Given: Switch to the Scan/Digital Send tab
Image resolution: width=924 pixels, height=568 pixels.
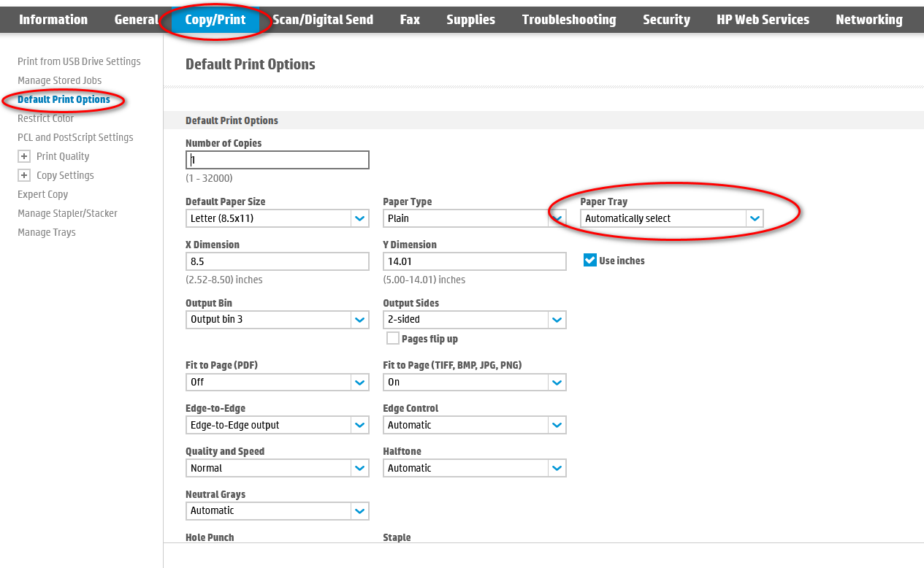Looking at the screenshot, I should 323,20.
